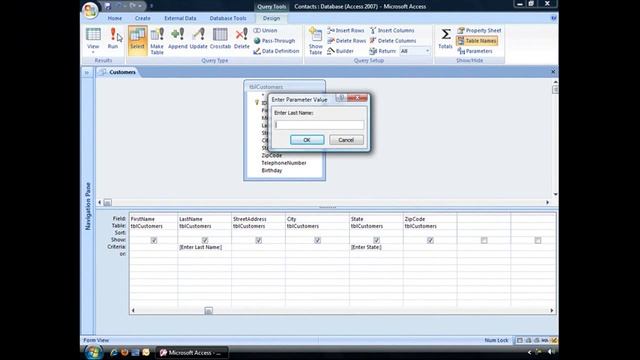640x360 pixels.
Task: Uncheck Show for the ZipCode column
Action: (x=430, y=240)
